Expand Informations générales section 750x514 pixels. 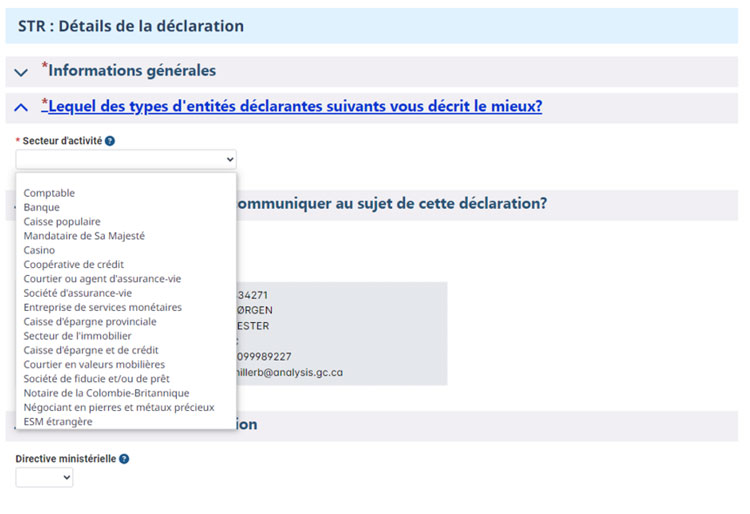(21, 72)
